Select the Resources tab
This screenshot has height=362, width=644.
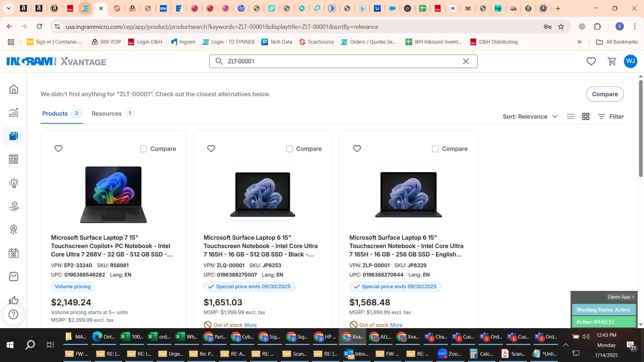point(113,113)
